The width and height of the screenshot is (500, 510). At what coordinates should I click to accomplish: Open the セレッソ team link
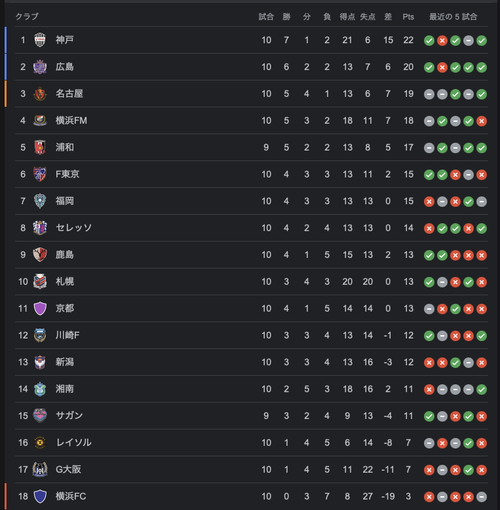(73, 228)
